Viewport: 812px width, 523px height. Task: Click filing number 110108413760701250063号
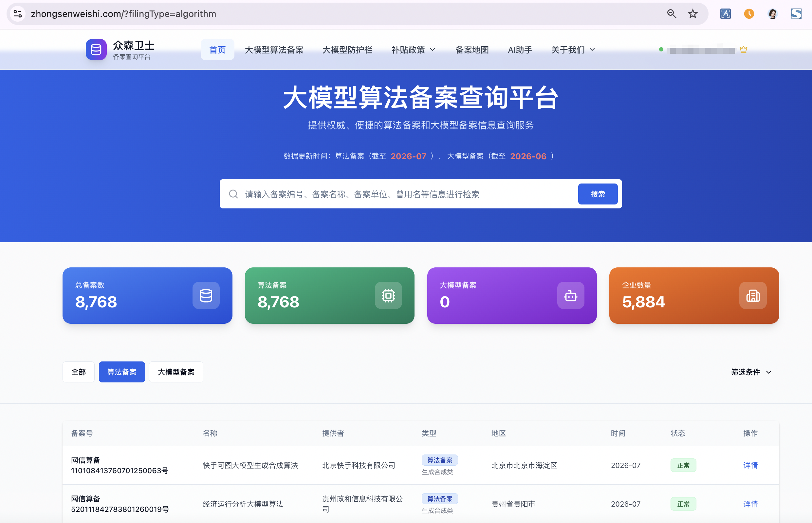coord(120,471)
